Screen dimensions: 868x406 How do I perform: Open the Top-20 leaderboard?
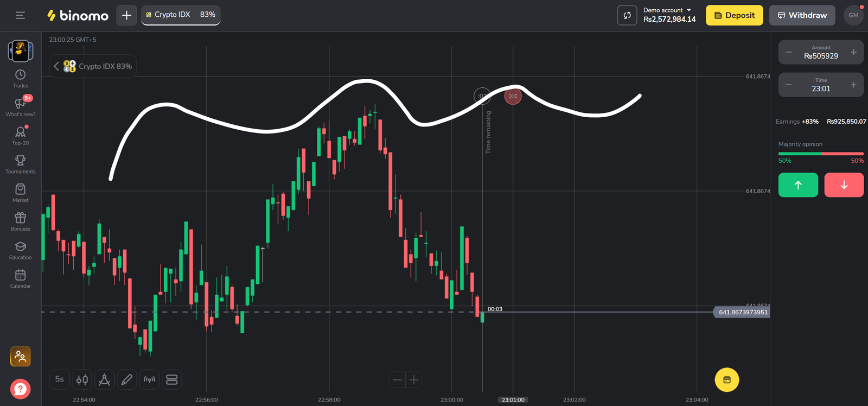pyautogui.click(x=21, y=136)
